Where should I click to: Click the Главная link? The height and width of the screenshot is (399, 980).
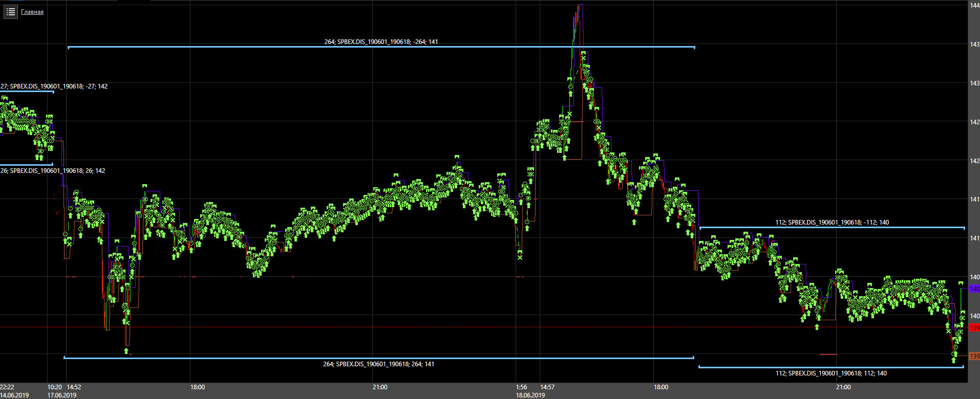pos(32,12)
